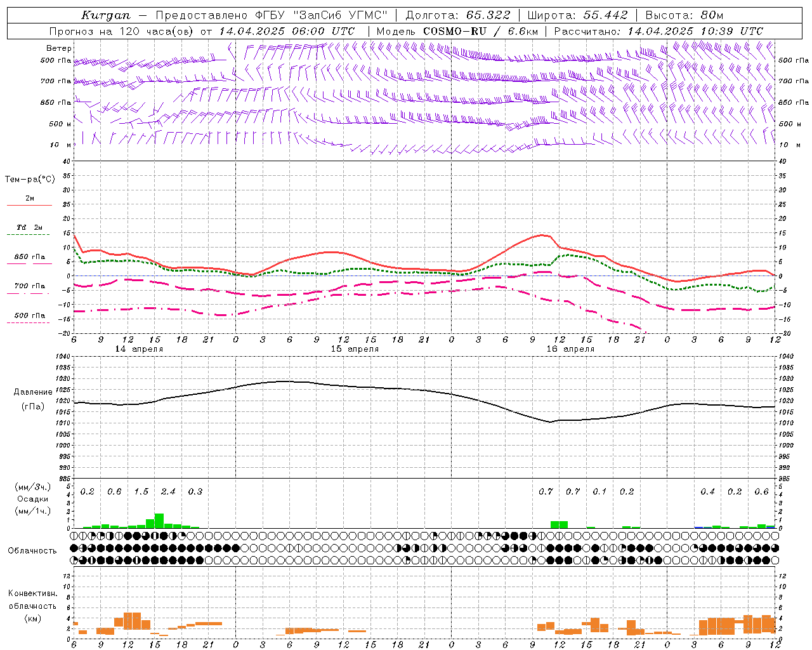This screenshot has height=650, width=812.
Task: Click the 1.5 three-hour precipitation value
Action: pos(141,492)
